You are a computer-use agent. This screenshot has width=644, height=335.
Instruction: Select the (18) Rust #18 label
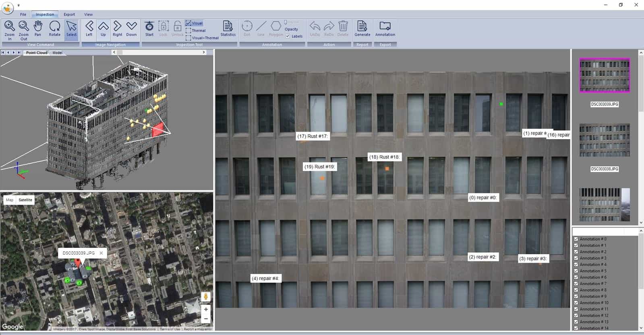pyautogui.click(x=385, y=157)
